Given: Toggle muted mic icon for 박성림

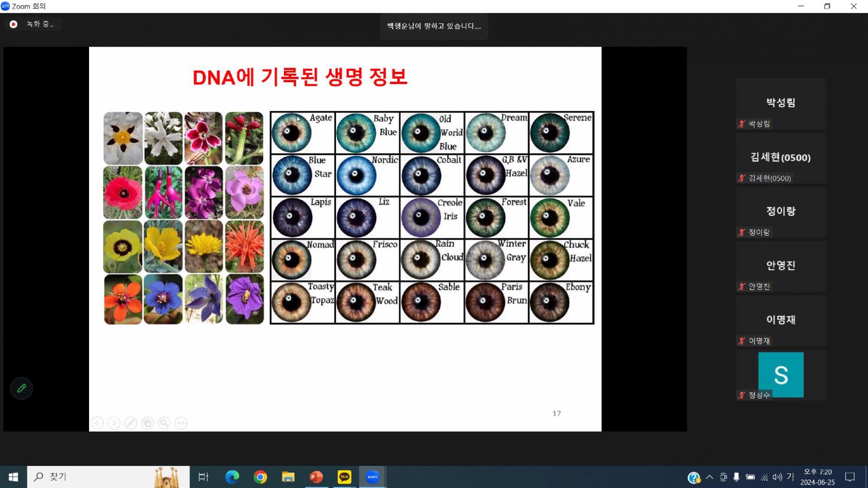Looking at the screenshot, I should 741,124.
